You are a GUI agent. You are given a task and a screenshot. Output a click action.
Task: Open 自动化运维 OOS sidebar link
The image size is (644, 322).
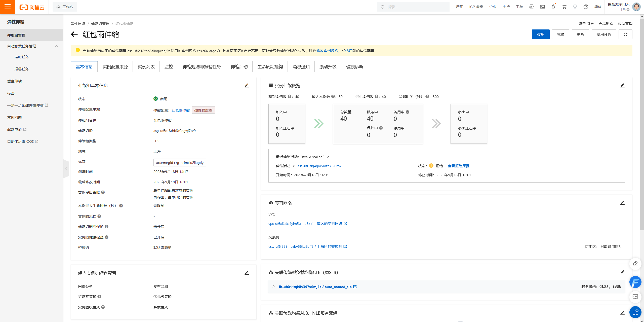(23, 141)
